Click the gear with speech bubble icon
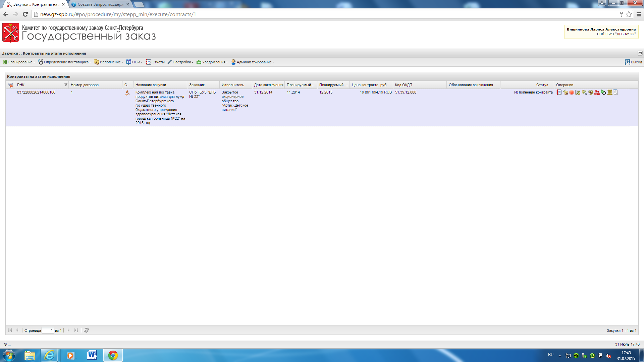 pos(603,92)
